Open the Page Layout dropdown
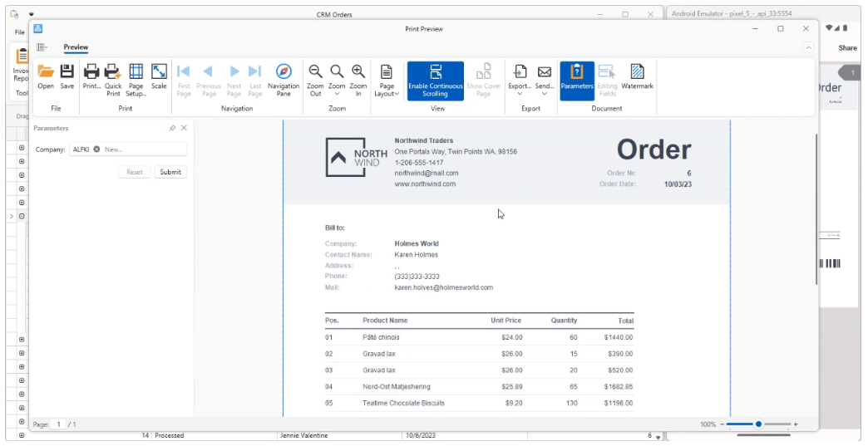The image size is (868, 446). [x=387, y=80]
